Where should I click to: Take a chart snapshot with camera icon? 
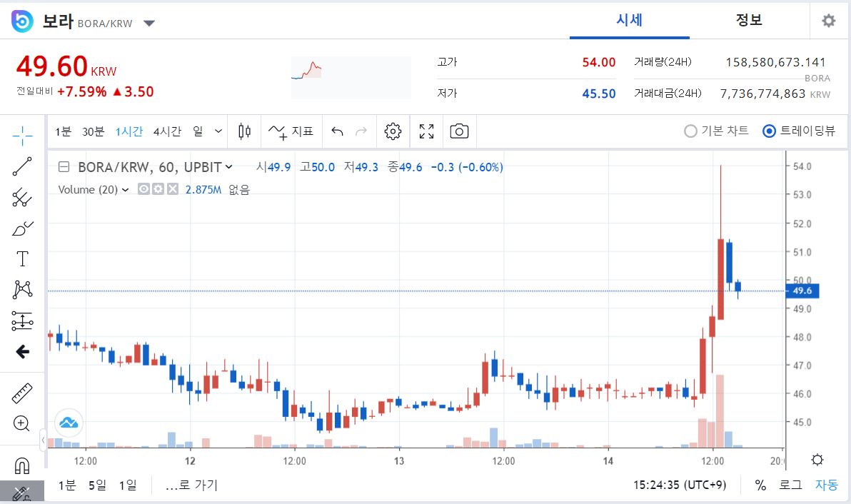coord(459,131)
